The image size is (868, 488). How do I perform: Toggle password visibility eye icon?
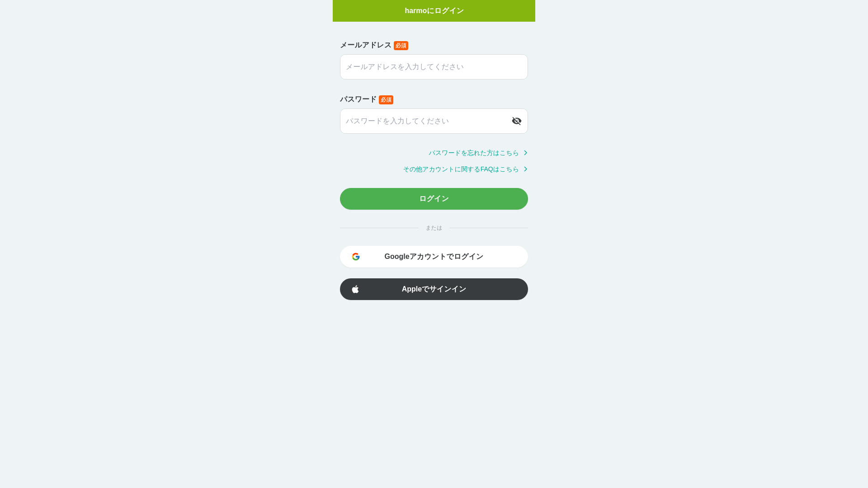point(517,121)
